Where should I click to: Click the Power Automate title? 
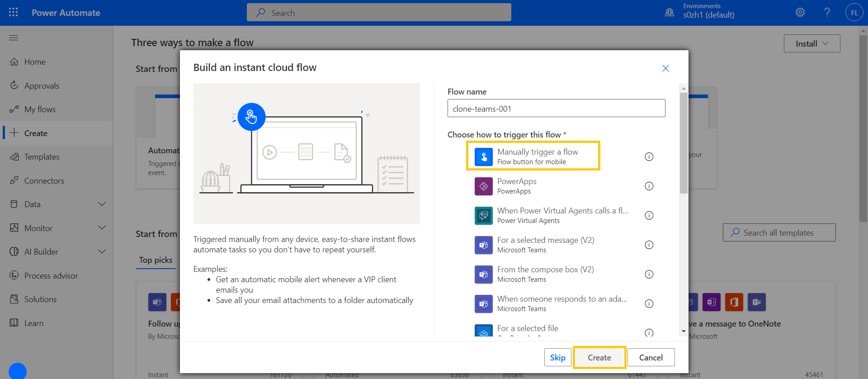click(x=66, y=13)
